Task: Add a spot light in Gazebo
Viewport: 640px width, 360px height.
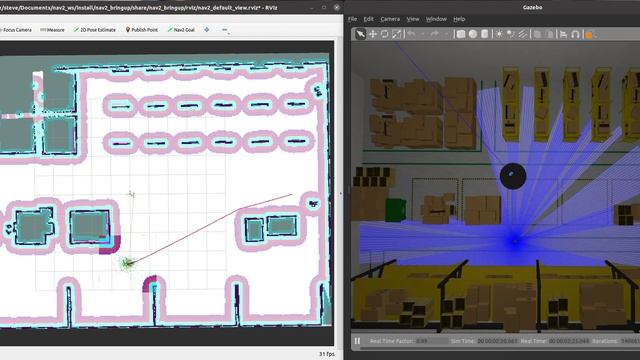Action: click(511, 34)
